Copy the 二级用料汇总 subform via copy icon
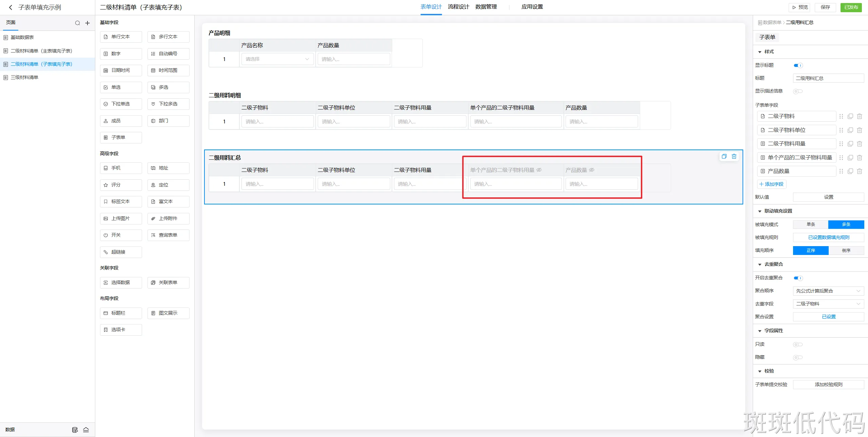This screenshot has width=868, height=437. [724, 156]
